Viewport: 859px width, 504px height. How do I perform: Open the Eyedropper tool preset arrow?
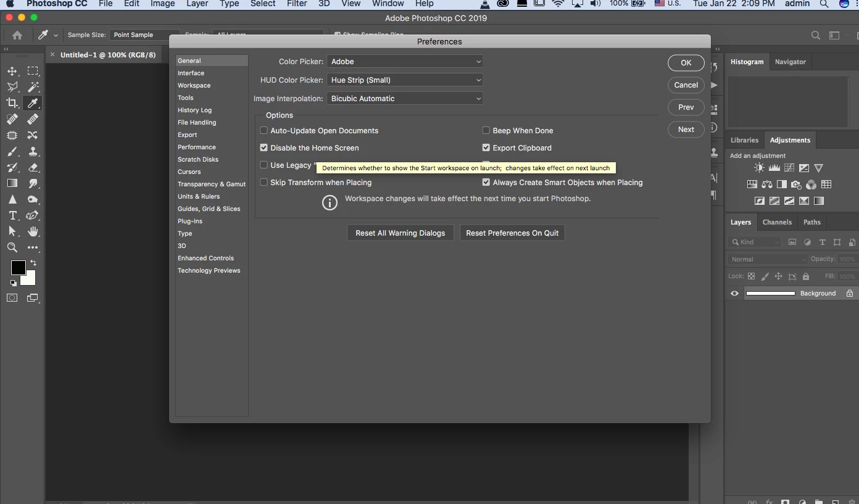[56, 35]
